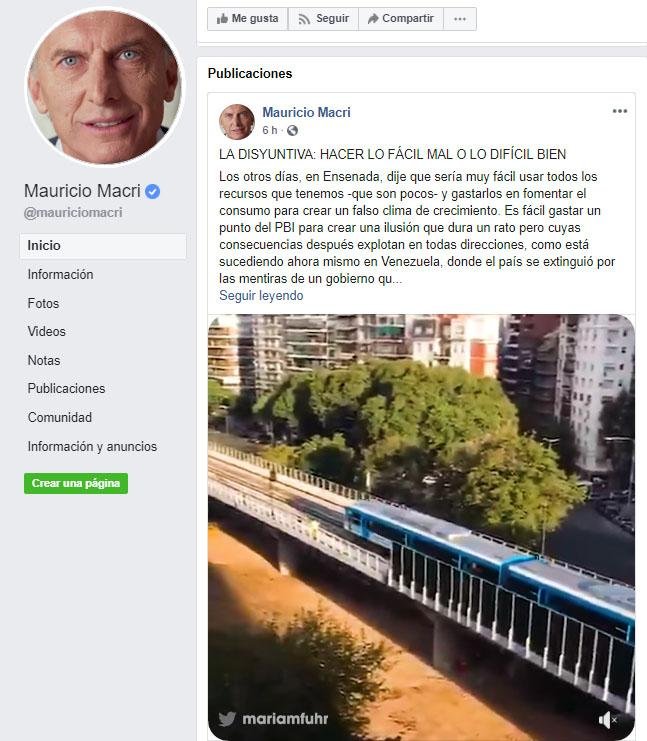Follow the page with Seguir
The height and width of the screenshot is (741, 647).
point(323,19)
